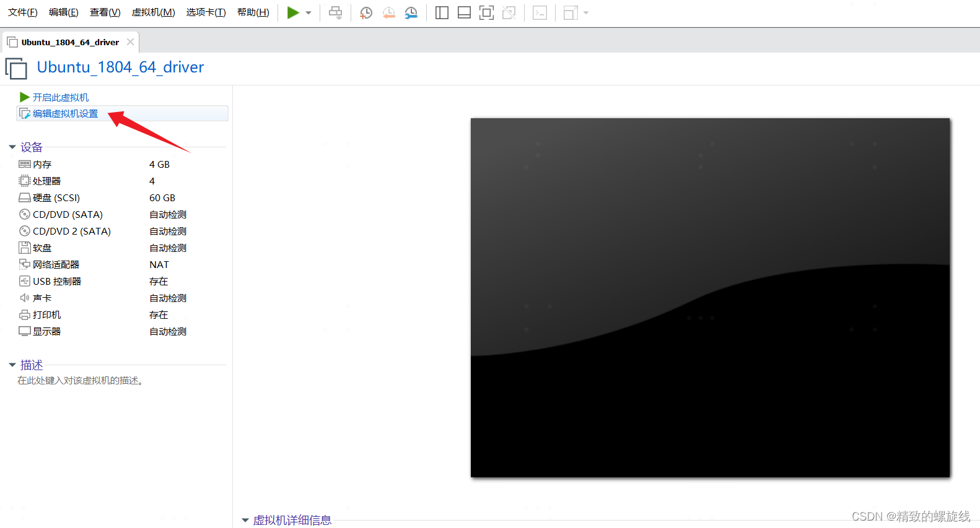The image size is (980, 528).
Task: Open the 选项卡(T) menu
Action: [x=206, y=12]
